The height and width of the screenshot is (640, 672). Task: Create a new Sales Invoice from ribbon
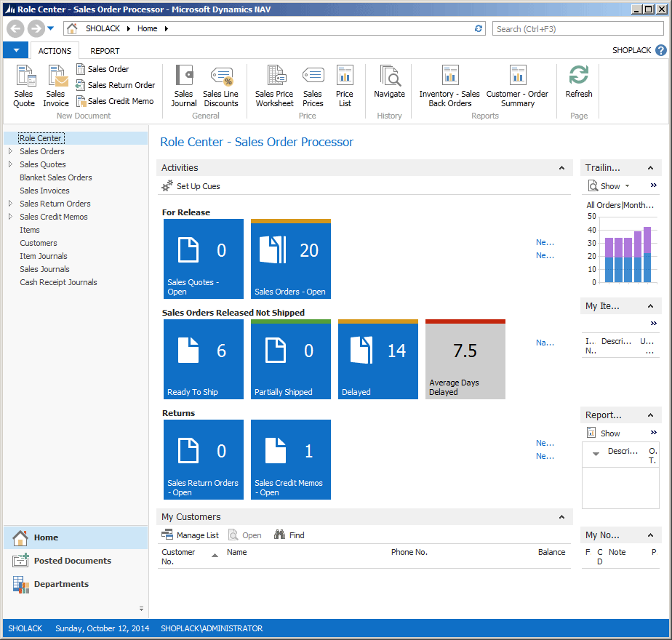click(56, 86)
